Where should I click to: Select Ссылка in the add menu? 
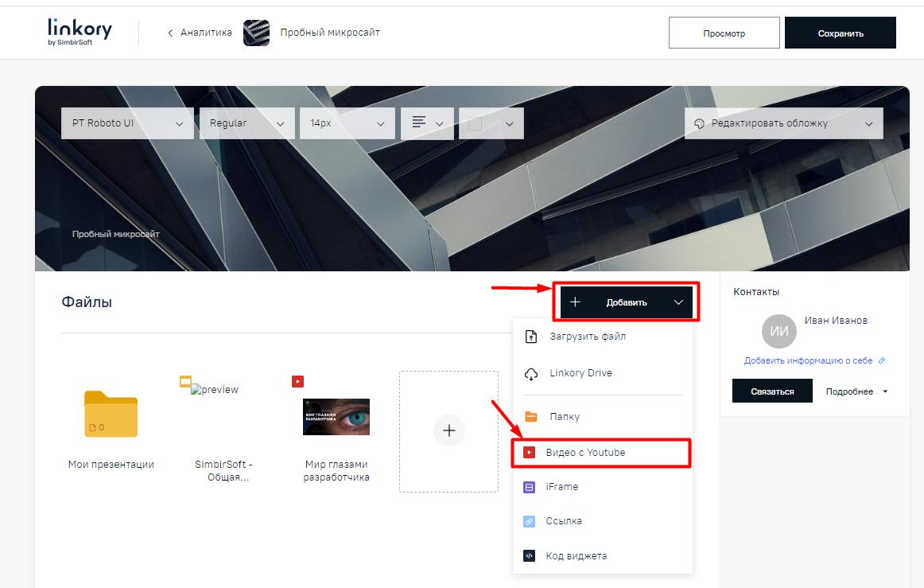(x=564, y=521)
